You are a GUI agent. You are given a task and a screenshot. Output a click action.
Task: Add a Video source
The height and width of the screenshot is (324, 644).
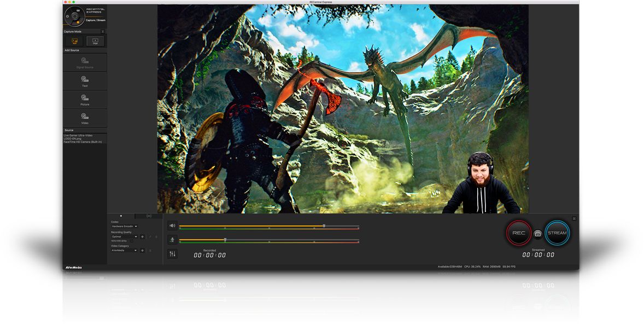coord(85,118)
